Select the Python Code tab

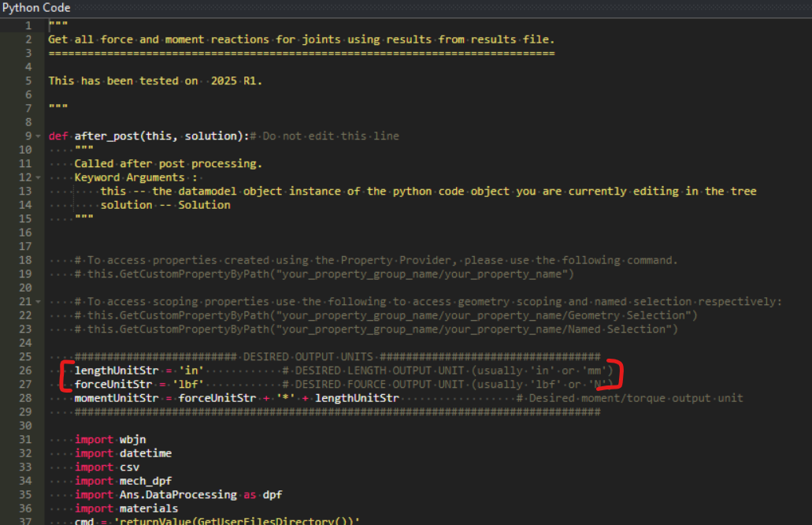tap(36, 7)
